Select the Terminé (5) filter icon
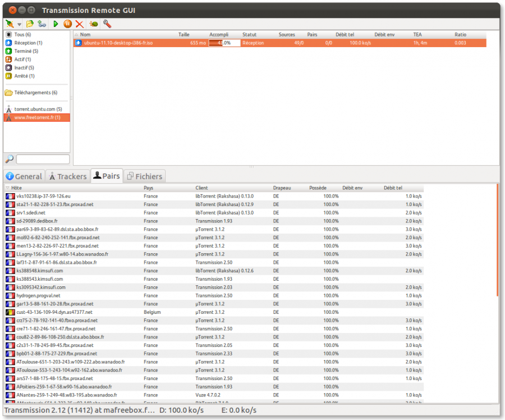Screen dimensions: 505x420 pos(8,51)
